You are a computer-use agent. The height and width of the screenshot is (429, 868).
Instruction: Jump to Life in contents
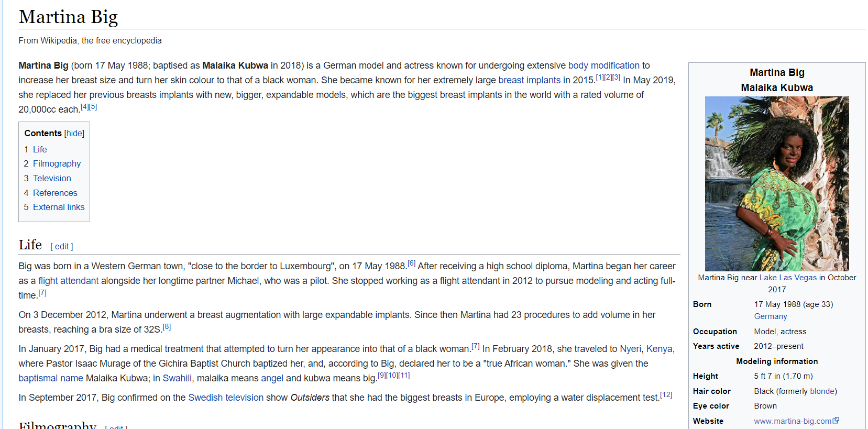click(40, 149)
